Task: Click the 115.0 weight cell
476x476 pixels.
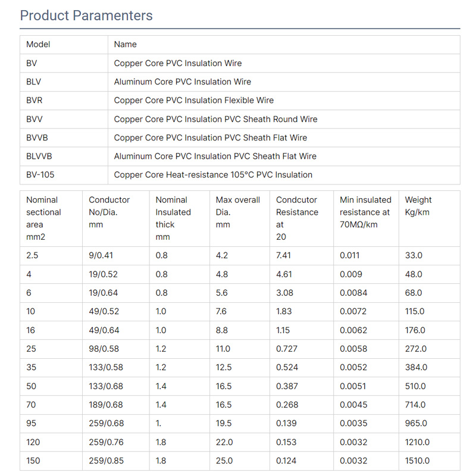Action: click(x=415, y=311)
